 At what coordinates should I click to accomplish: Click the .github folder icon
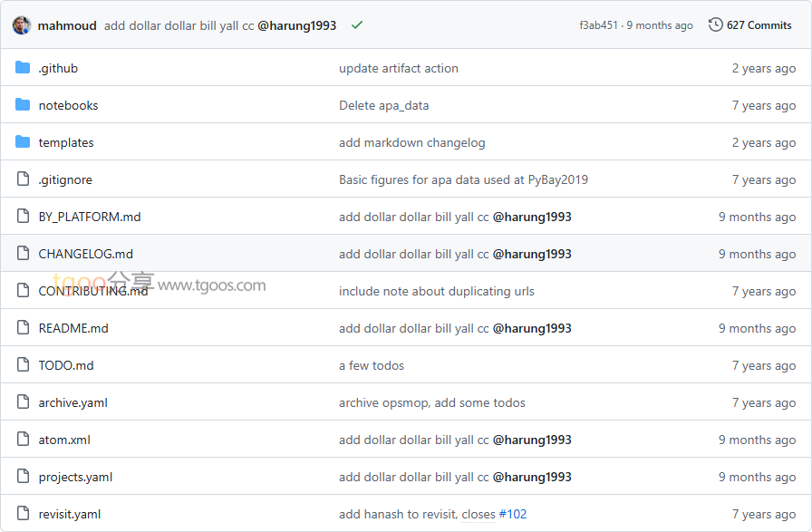tap(23, 68)
